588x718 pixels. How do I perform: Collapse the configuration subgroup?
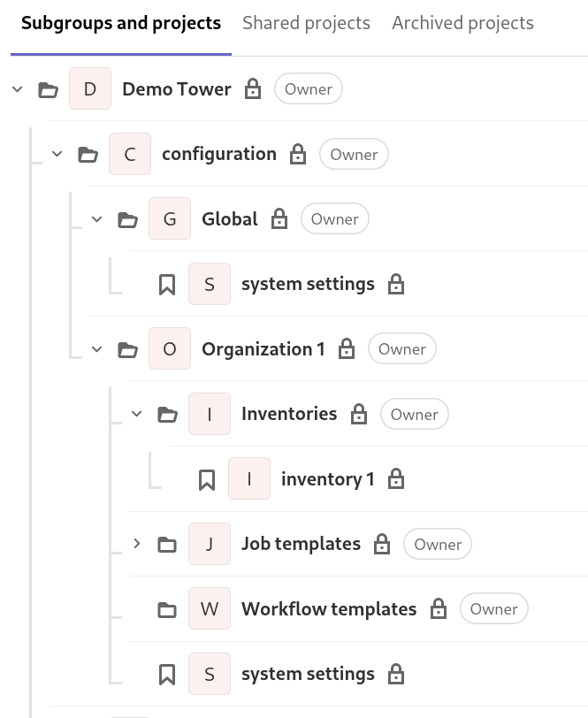tap(57, 154)
